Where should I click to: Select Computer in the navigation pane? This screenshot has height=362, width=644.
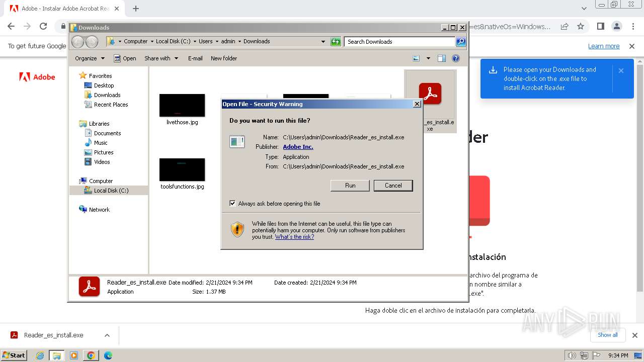click(96, 181)
